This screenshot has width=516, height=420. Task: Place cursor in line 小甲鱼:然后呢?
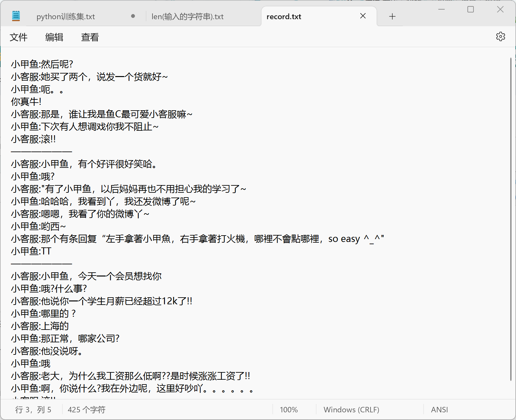click(x=42, y=64)
